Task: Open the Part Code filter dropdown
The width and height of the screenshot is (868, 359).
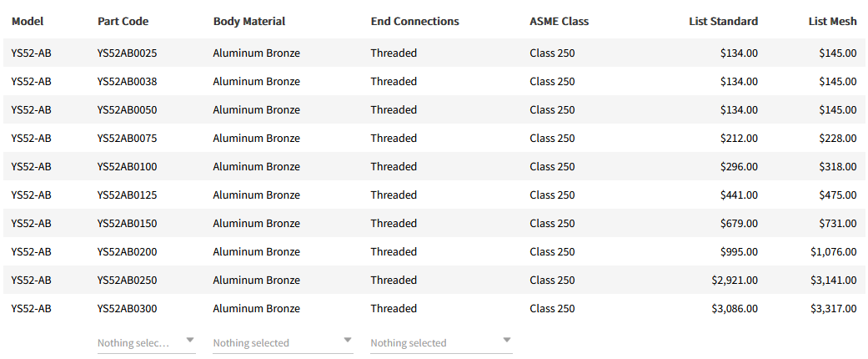Action: pos(146,342)
